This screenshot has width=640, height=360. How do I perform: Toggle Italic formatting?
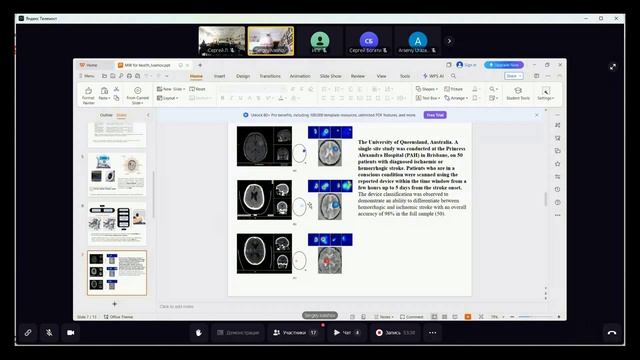pyautogui.click(x=231, y=98)
